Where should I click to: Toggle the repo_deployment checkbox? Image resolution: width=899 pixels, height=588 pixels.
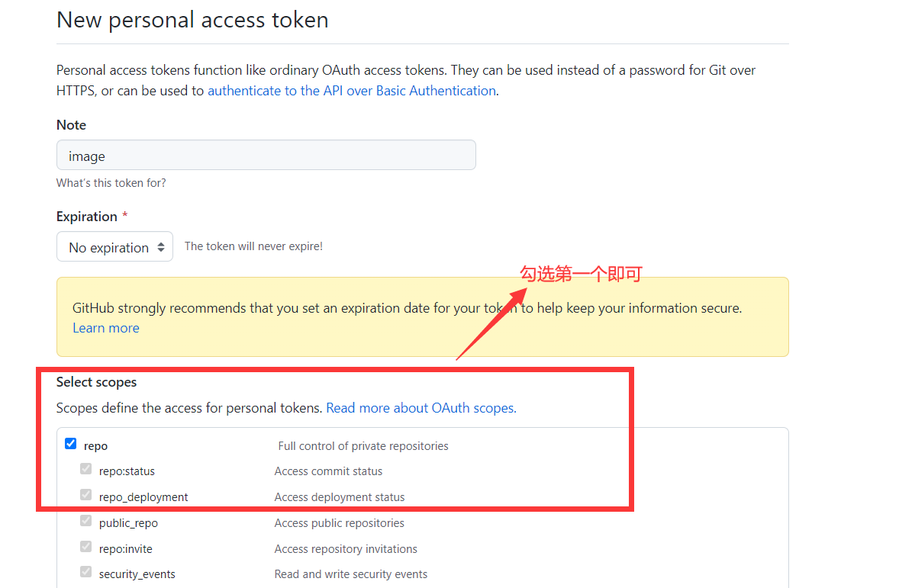tap(86, 496)
